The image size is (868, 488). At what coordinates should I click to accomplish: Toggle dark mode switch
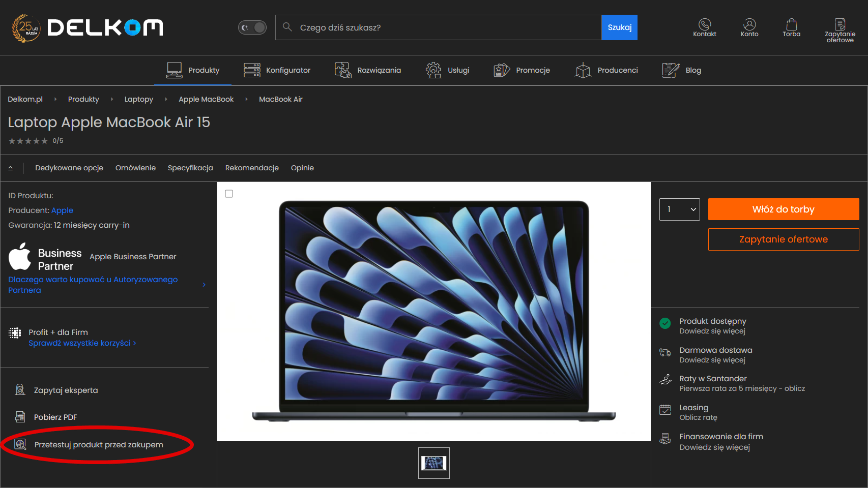252,27
